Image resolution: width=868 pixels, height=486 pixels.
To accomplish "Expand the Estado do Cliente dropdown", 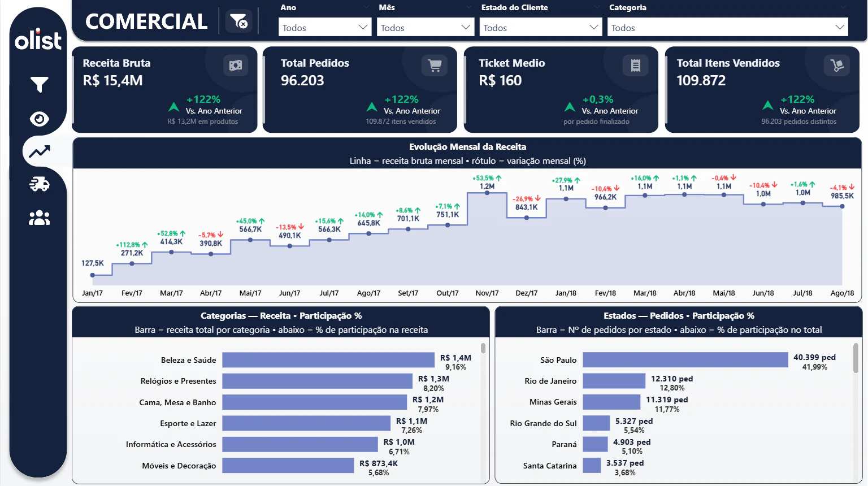I will [x=540, y=27].
